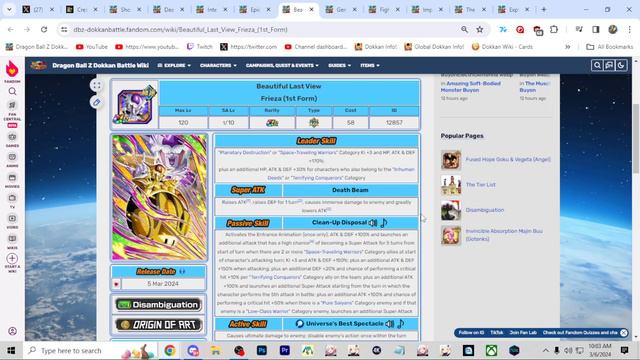Open Video section in Fandom sidebar

click(x=12, y=221)
